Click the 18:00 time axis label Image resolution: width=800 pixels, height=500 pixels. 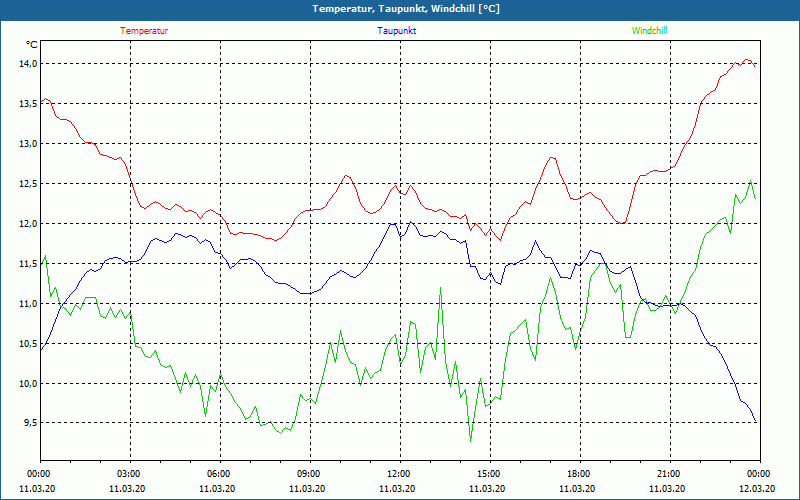(x=579, y=474)
